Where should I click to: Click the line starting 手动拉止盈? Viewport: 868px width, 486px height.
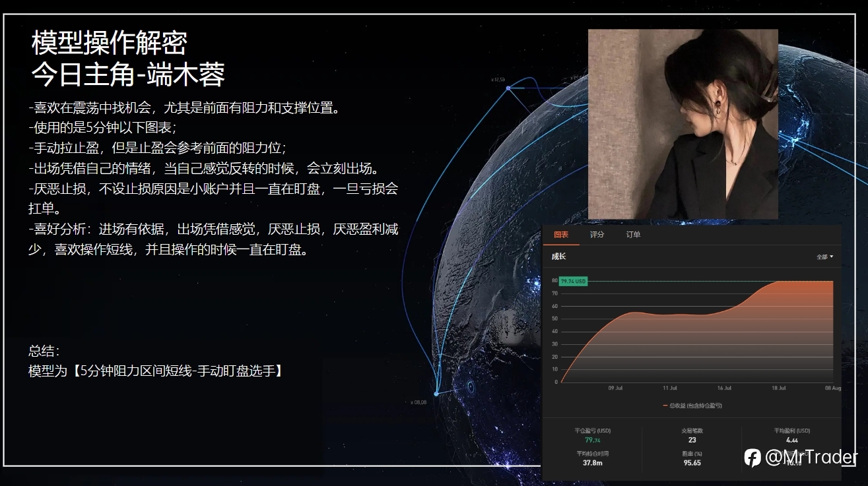(157, 147)
